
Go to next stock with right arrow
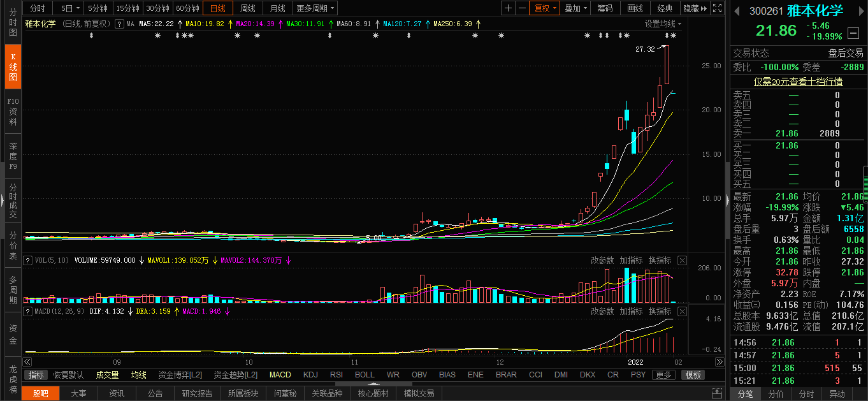[860, 11]
